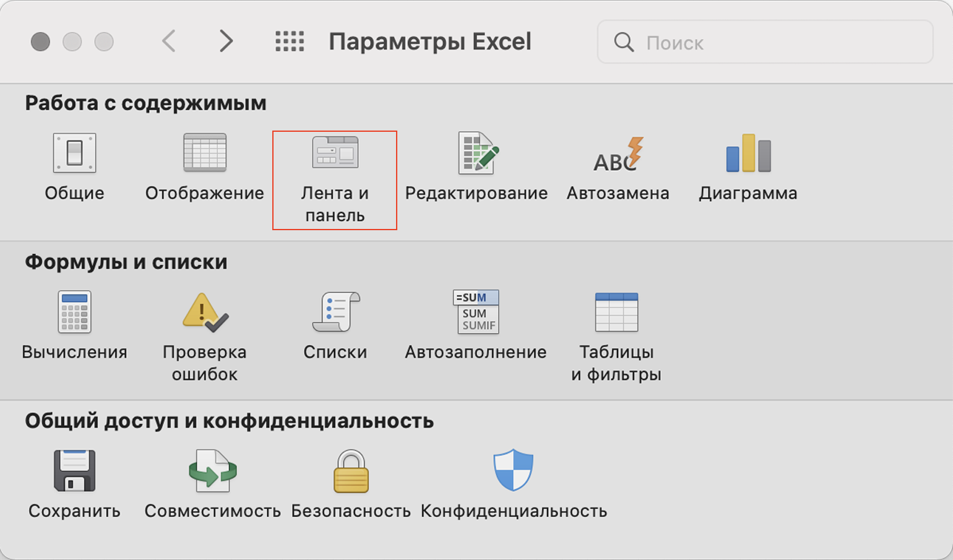The height and width of the screenshot is (560, 953).
Task: Click the Диаграмма chart icon
Action: [748, 153]
